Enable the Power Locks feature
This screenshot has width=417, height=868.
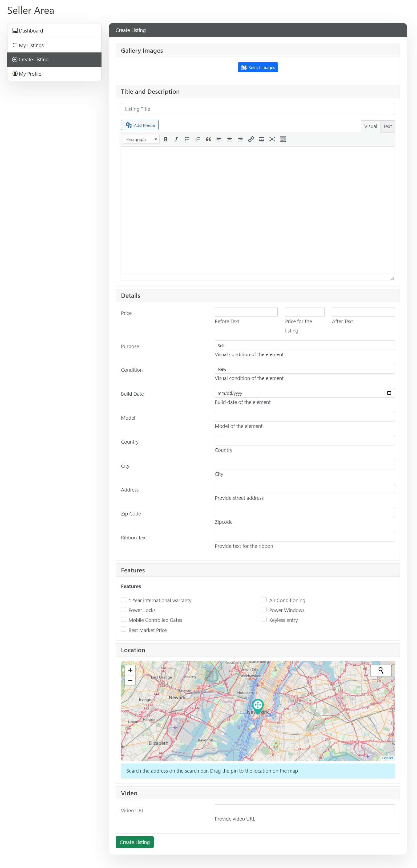click(124, 609)
